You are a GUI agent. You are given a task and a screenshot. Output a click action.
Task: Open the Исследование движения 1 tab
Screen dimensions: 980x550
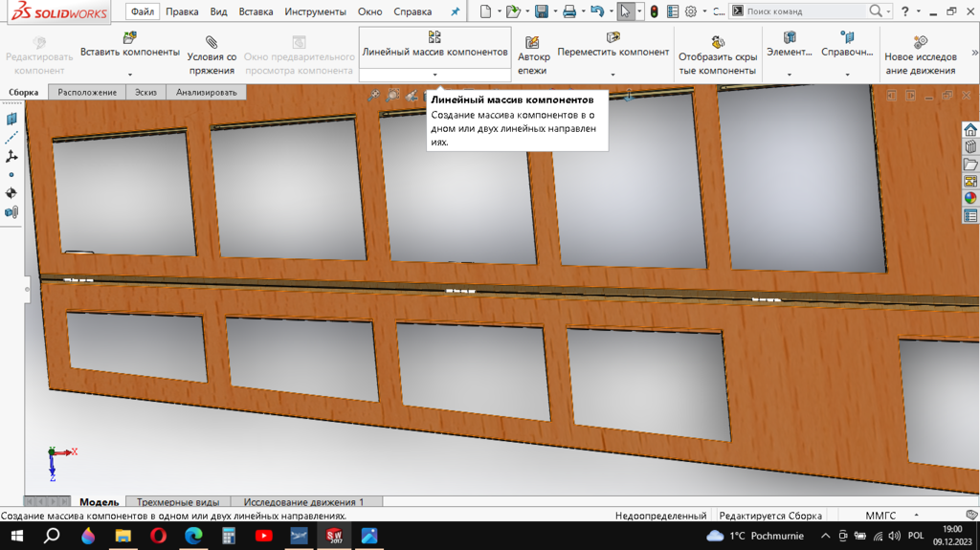coord(303,502)
